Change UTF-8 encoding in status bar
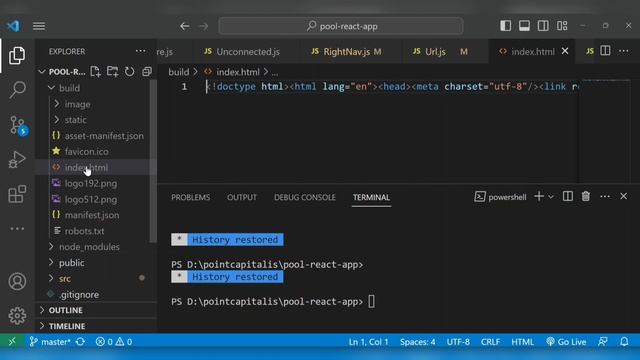The height and width of the screenshot is (360, 640). click(x=458, y=341)
